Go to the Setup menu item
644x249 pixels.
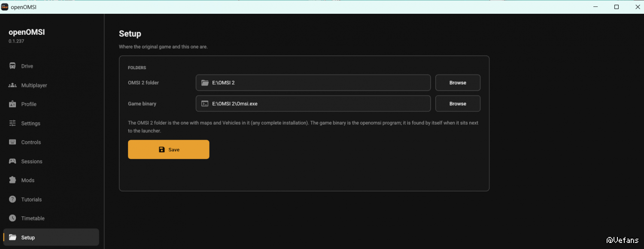click(x=51, y=237)
